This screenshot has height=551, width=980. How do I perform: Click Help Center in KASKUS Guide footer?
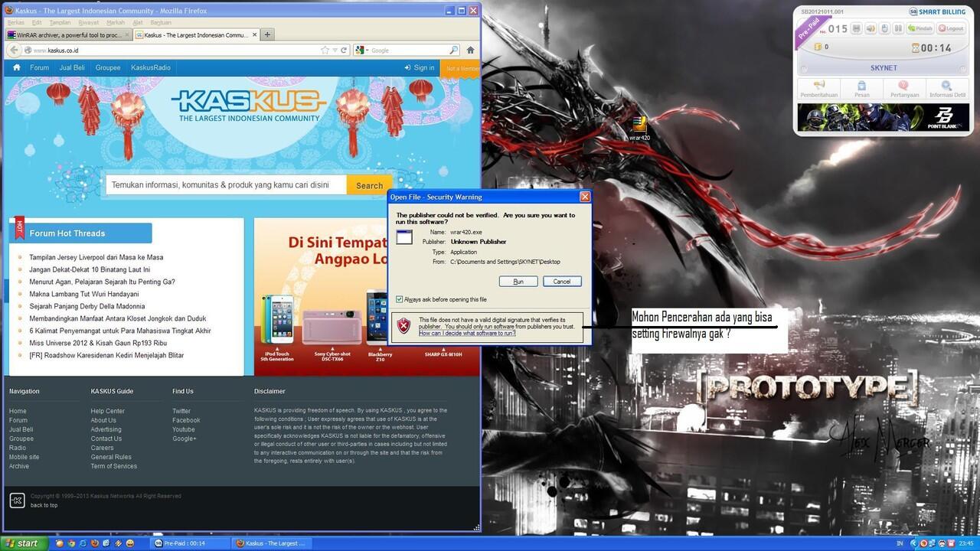point(107,411)
